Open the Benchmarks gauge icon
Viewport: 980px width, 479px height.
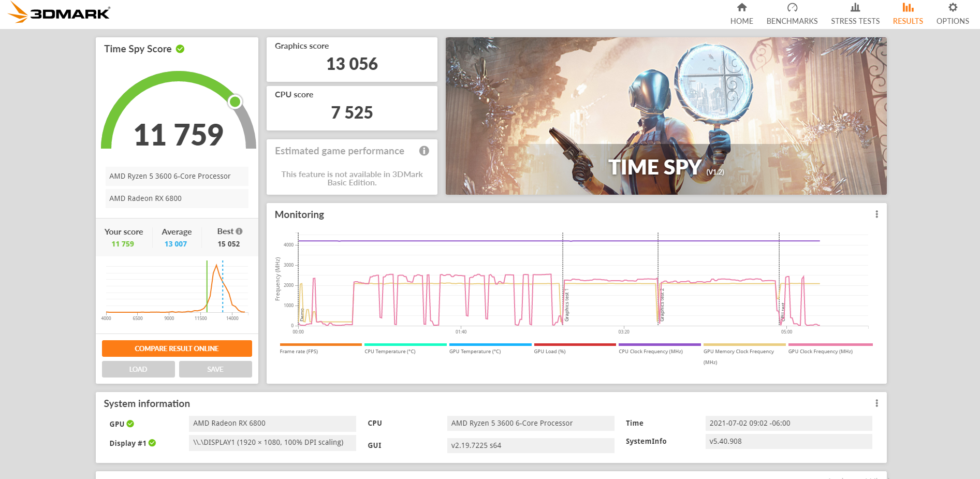pyautogui.click(x=792, y=7)
